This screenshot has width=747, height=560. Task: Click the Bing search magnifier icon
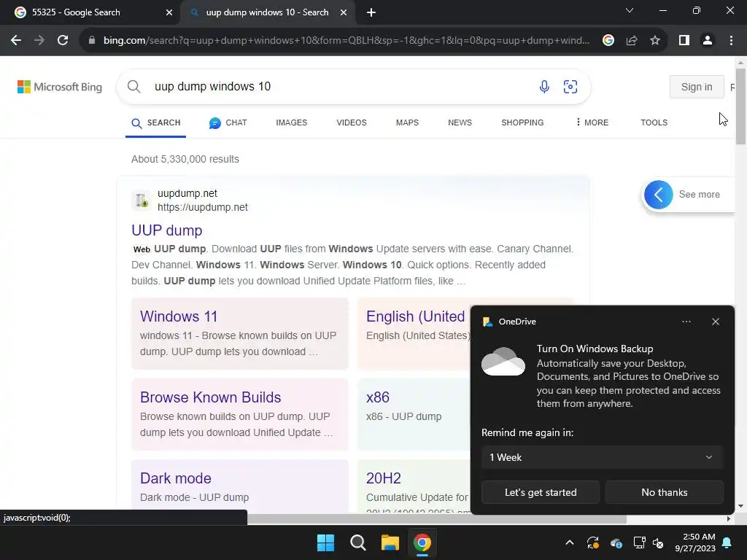pos(134,87)
